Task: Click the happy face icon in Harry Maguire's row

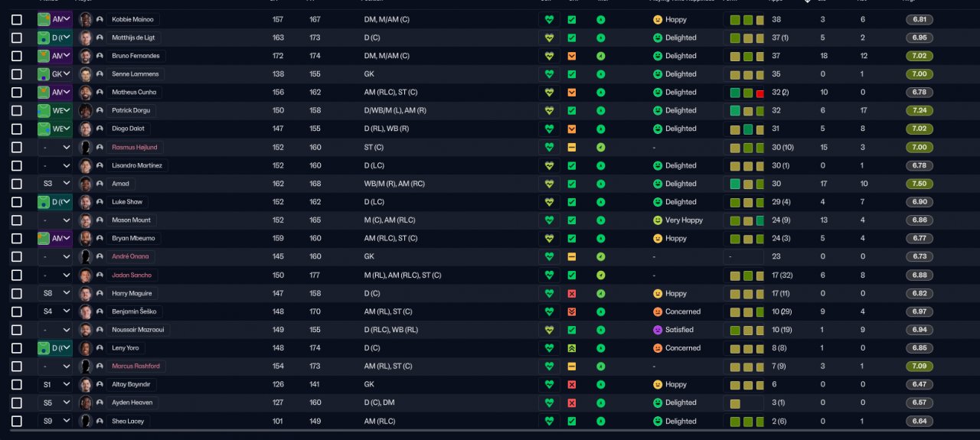Action: (657, 293)
